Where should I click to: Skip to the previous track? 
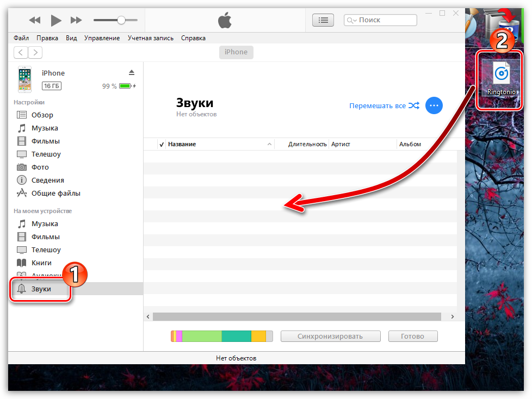point(35,21)
